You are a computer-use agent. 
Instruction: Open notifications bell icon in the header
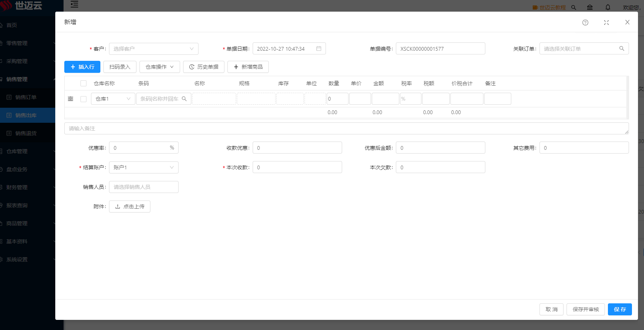point(608,7)
